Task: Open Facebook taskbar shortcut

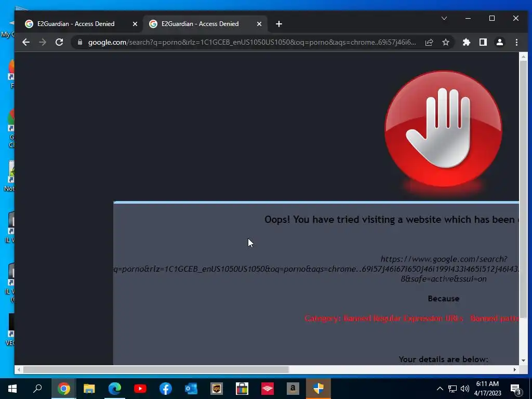Action: pos(166,389)
